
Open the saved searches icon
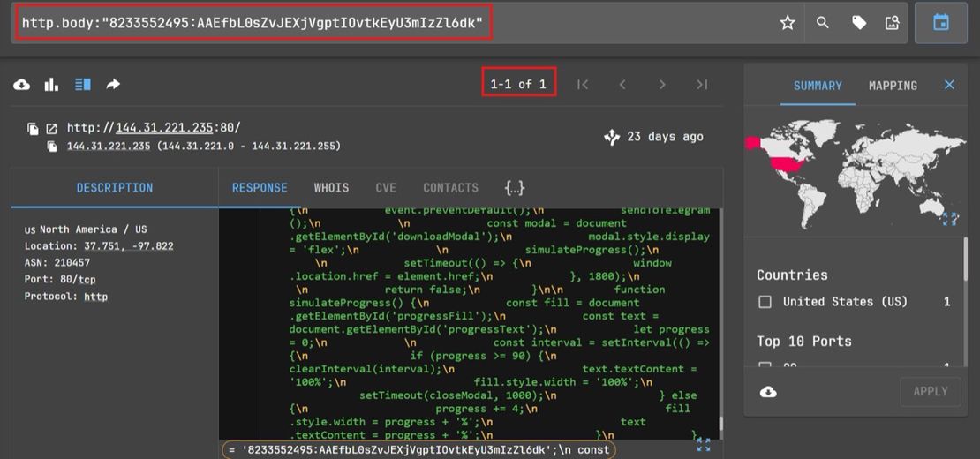[893, 23]
